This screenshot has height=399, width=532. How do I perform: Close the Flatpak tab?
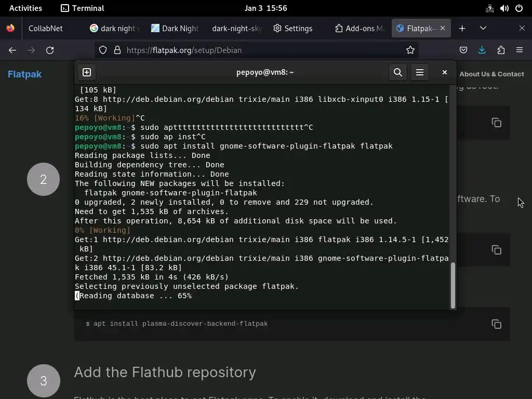(x=443, y=29)
